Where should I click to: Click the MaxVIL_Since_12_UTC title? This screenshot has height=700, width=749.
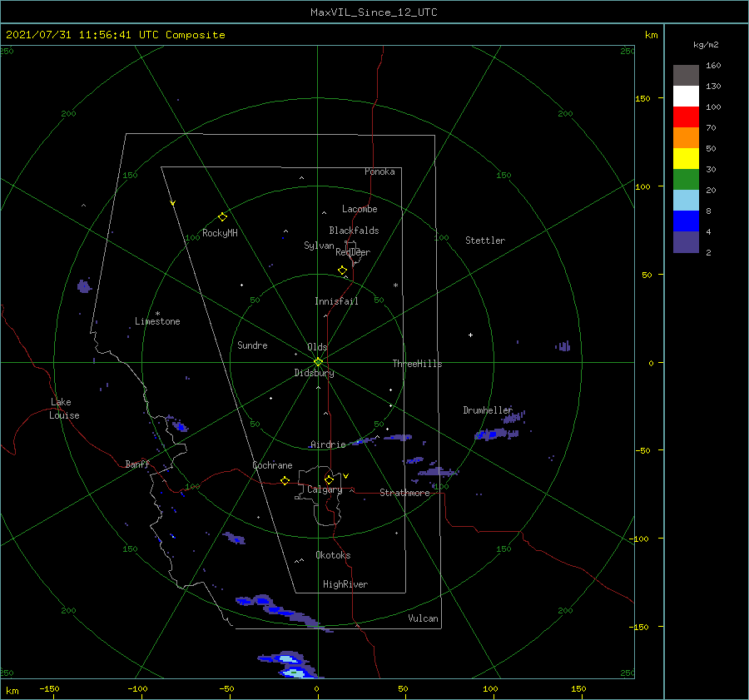[x=374, y=12]
